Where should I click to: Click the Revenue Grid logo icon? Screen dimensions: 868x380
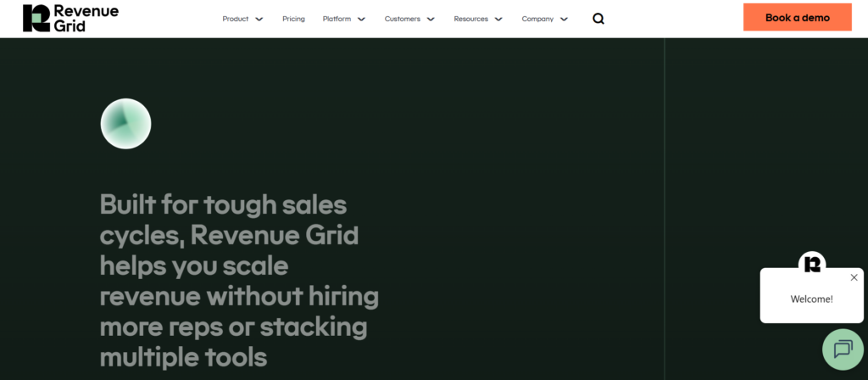click(x=36, y=18)
